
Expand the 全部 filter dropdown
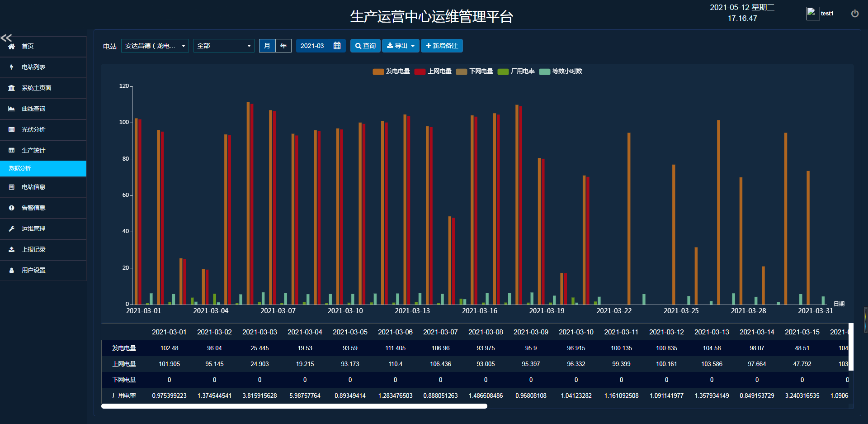click(x=224, y=46)
